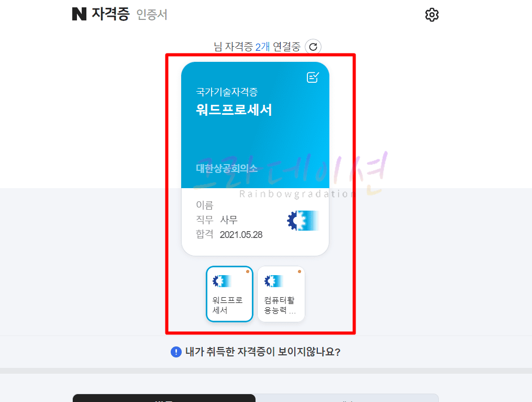Click the orange dot on the 컴퓨터활용능력 thumbnail

click(x=300, y=271)
